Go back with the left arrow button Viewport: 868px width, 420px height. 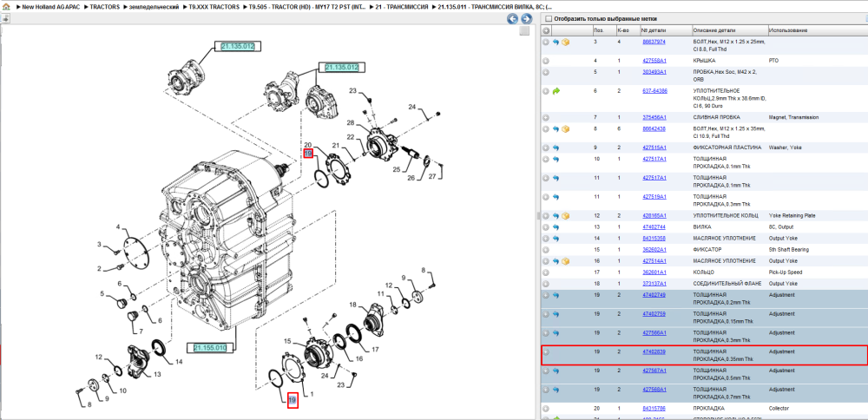click(513, 19)
